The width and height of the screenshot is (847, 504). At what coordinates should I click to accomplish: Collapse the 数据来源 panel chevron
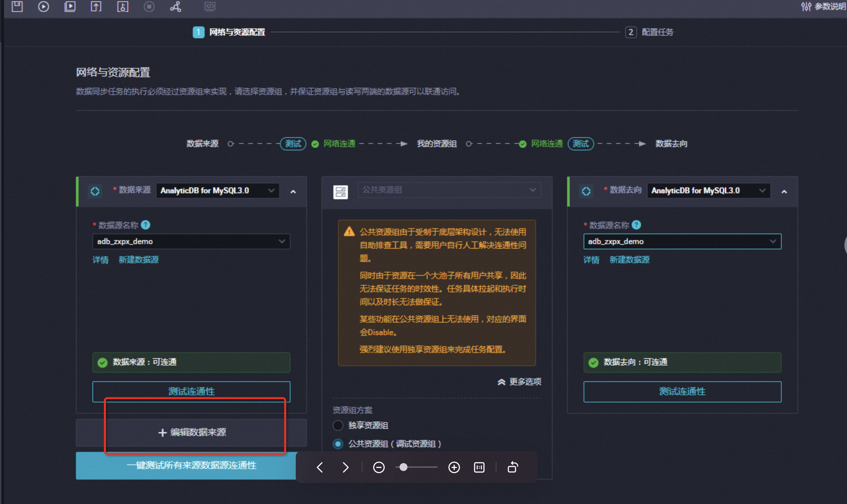click(x=293, y=192)
